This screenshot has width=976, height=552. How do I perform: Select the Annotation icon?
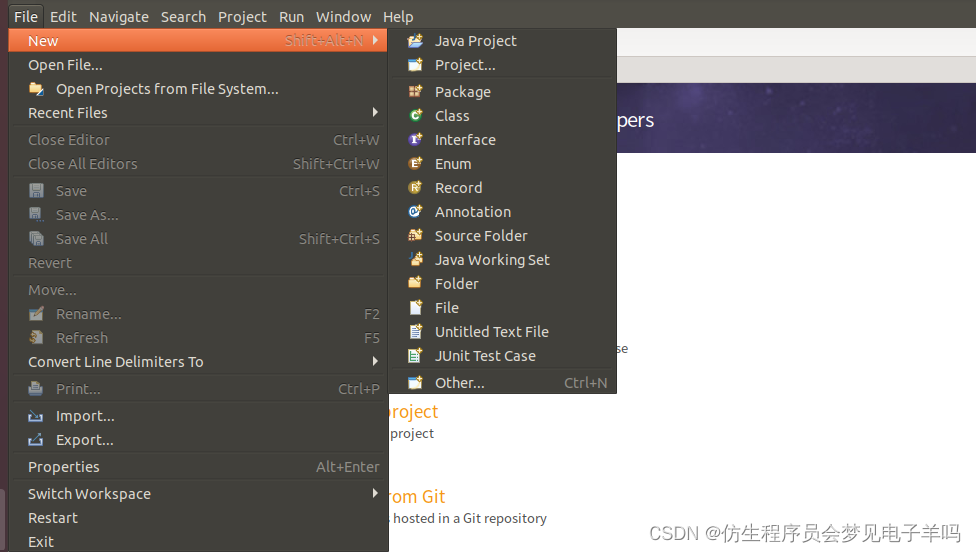(x=415, y=212)
